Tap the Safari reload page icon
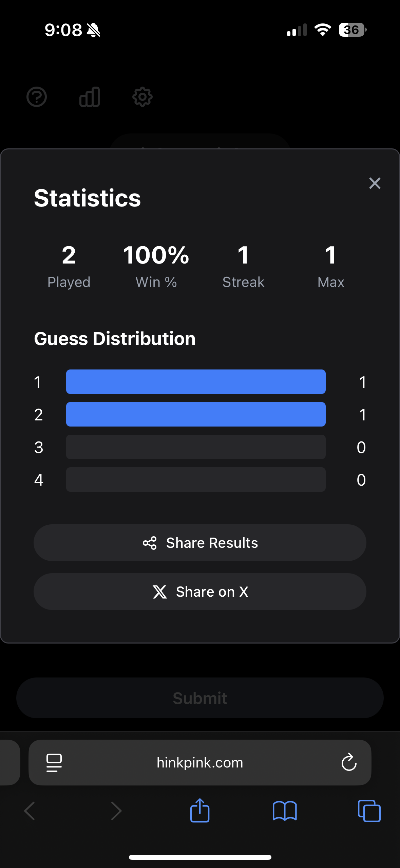The height and width of the screenshot is (868, 400). [349, 763]
